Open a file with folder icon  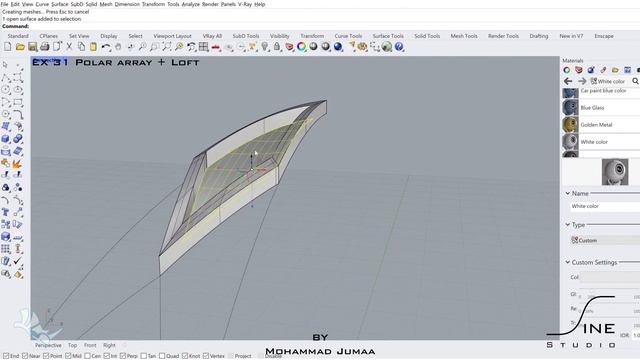pos(20,47)
